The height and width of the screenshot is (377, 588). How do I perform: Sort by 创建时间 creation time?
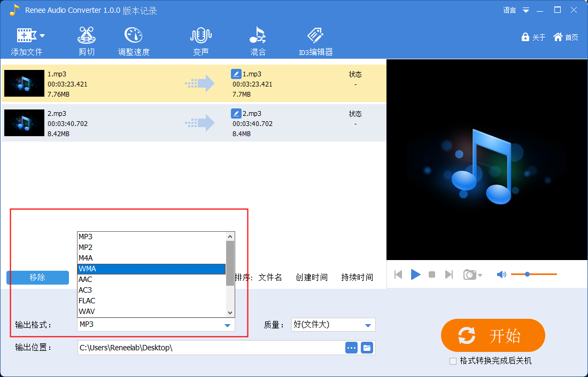[x=312, y=277]
